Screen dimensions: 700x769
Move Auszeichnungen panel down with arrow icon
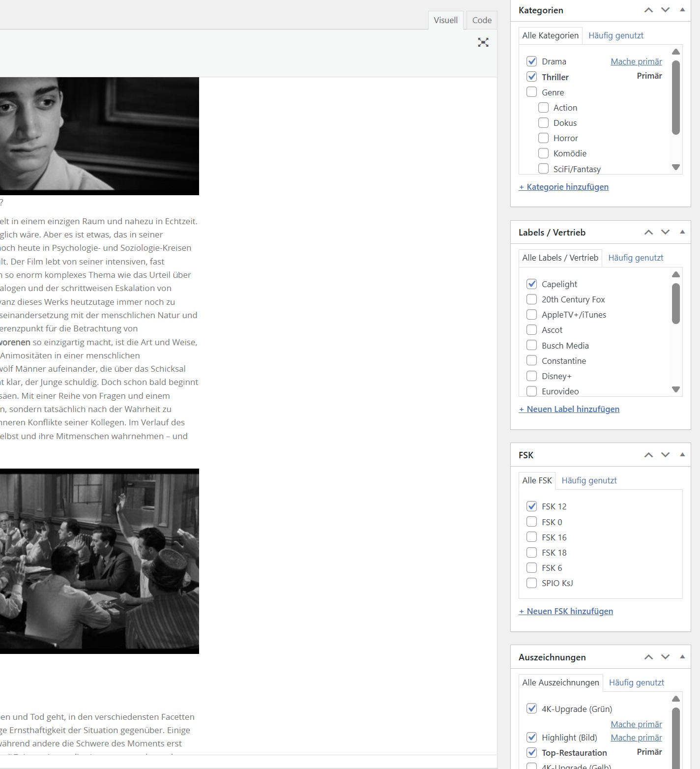pos(665,657)
